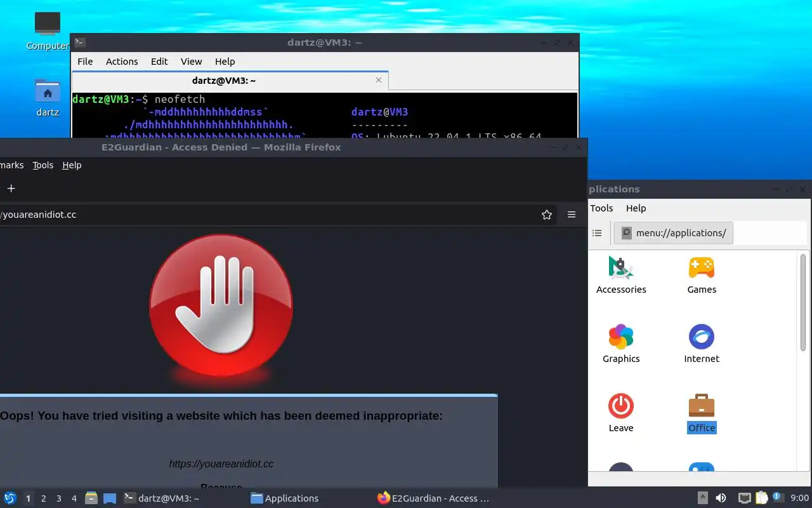The width and height of the screenshot is (812, 508).
Task: Open the Graphics category
Action: click(621, 344)
